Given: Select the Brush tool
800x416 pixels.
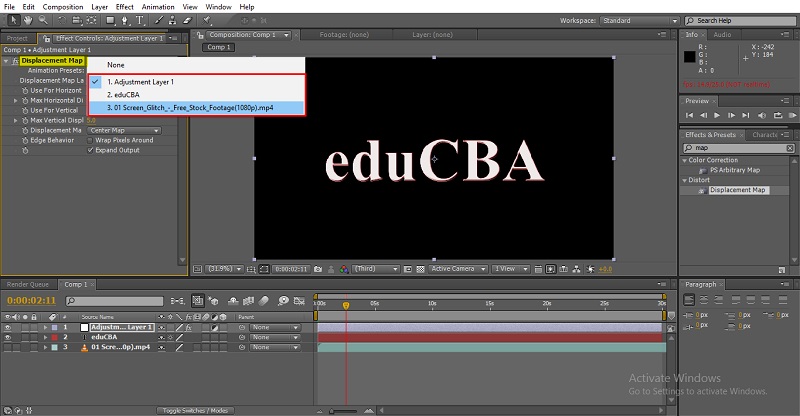Looking at the screenshot, I should point(159,20).
